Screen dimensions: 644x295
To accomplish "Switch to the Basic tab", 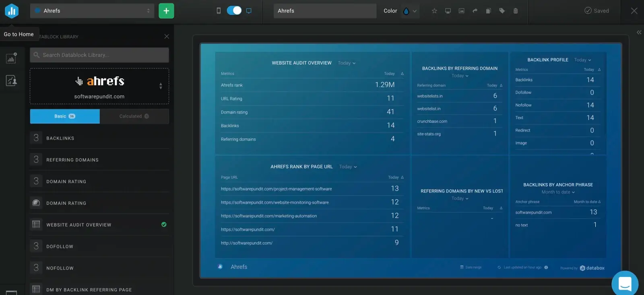I will [x=65, y=116].
